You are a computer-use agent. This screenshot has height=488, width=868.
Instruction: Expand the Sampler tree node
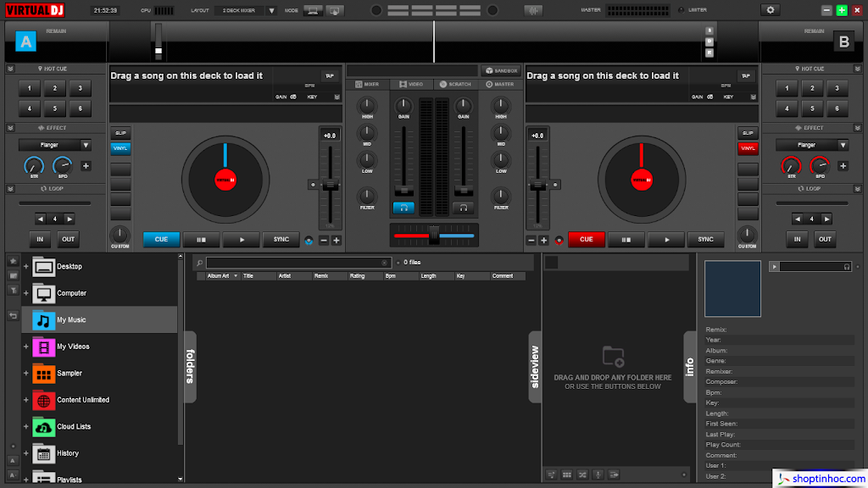(x=26, y=374)
